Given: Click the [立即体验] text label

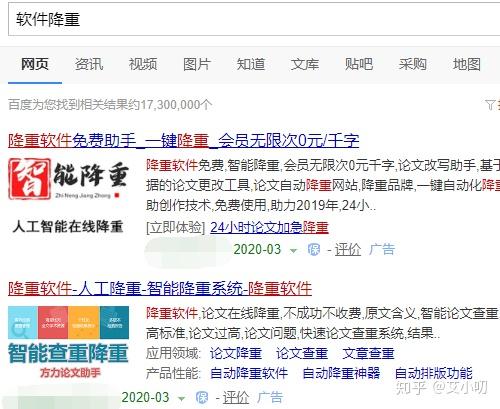Looking at the screenshot, I should pyautogui.click(x=176, y=227).
